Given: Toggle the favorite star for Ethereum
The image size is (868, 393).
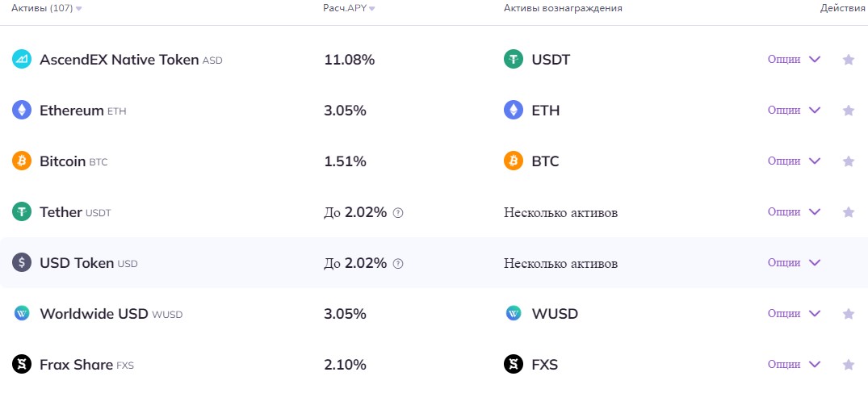Looking at the screenshot, I should pos(848,110).
